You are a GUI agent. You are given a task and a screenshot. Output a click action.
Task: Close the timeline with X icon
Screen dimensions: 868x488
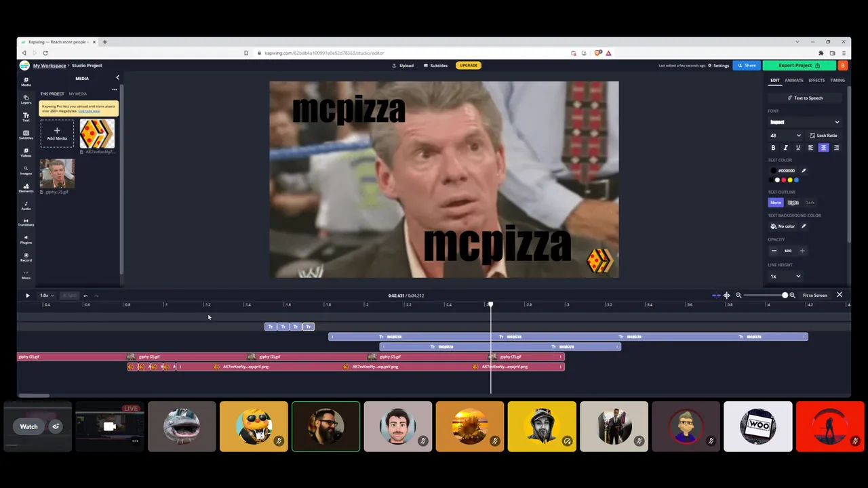click(x=840, y=296)
